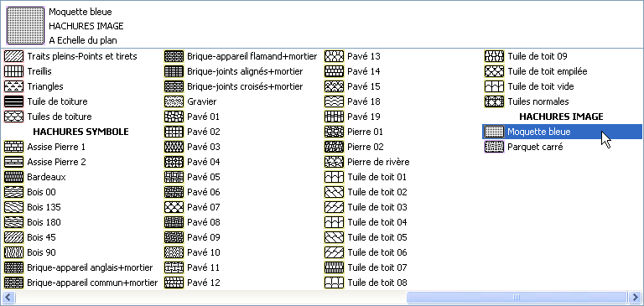This screenshot has width=644, height=306.
Task: Select "Pavé 08" list entry
Action: pyautogui.click(x=192, y=222)
